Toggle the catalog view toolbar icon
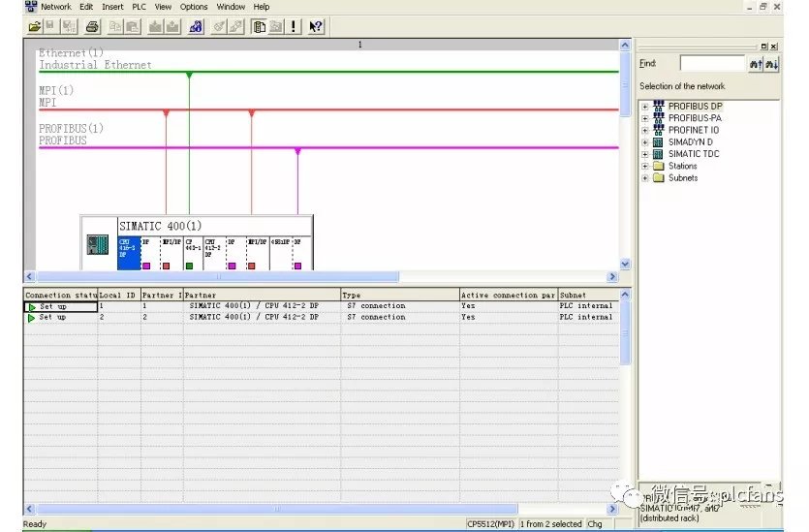 tap(260, 27)
